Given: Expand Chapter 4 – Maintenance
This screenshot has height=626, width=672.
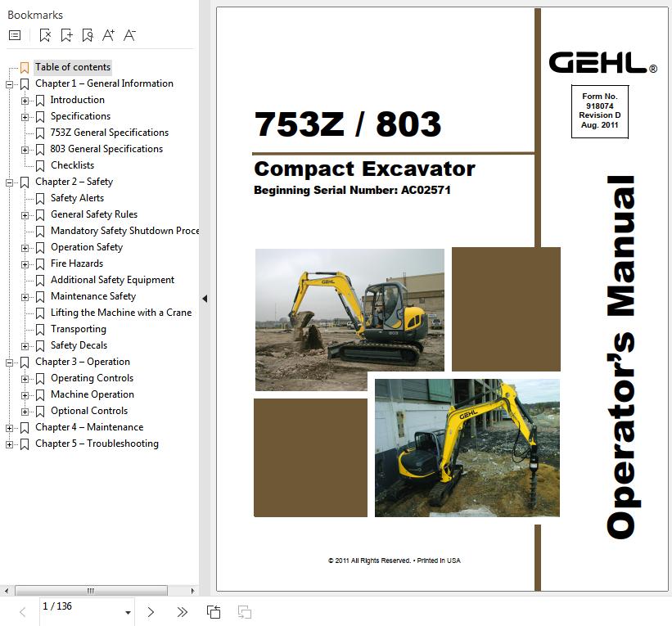Looking at the screenshot, I should (10, 428).
